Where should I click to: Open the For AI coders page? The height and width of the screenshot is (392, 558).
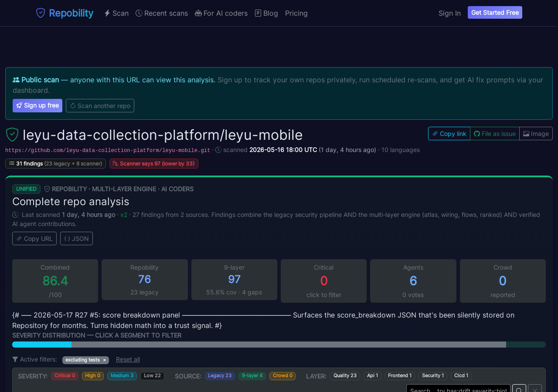click(x=221, y=13)
